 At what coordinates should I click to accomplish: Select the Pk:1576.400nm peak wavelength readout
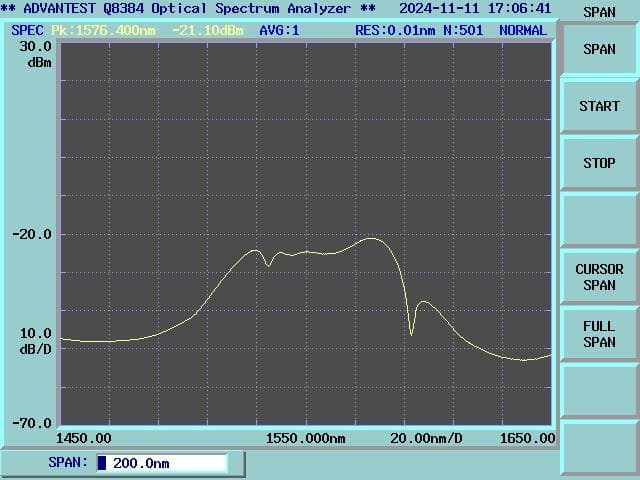coord(105,30)
